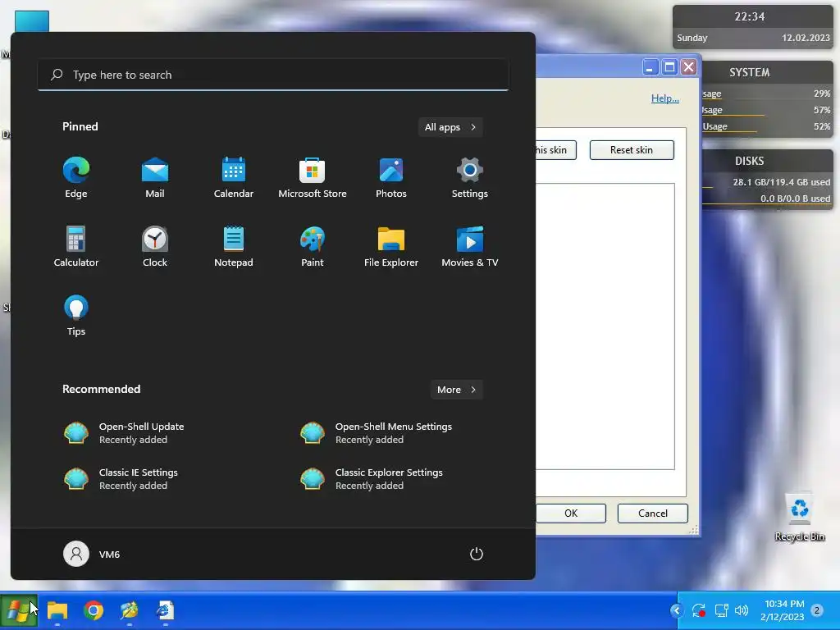840x630 pixels.
Task: Click OK in the settings dialog
Action: (571, 514)
